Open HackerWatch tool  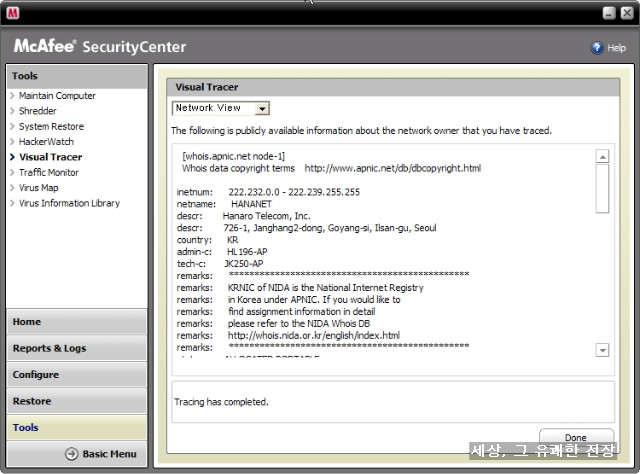point(46,142)
